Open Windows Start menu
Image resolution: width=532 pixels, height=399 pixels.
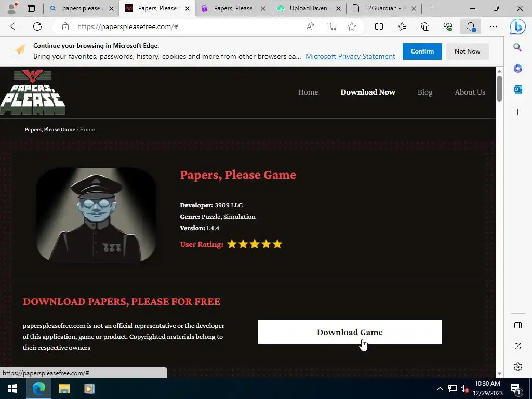coord(12,389)
